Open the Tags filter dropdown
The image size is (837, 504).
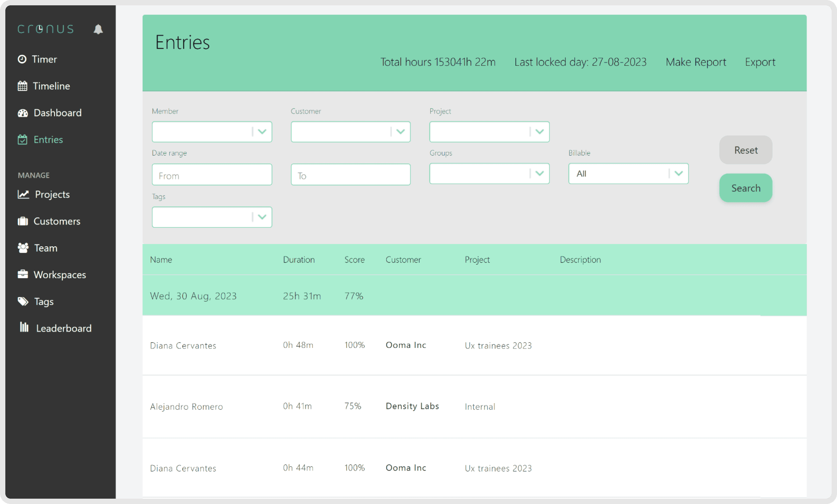pos(262,217)
